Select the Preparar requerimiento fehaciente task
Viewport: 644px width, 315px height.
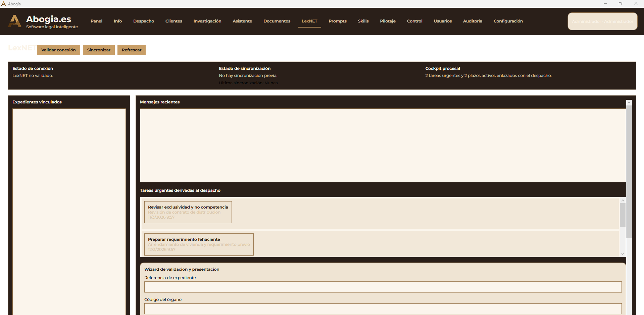click(199, 244)
